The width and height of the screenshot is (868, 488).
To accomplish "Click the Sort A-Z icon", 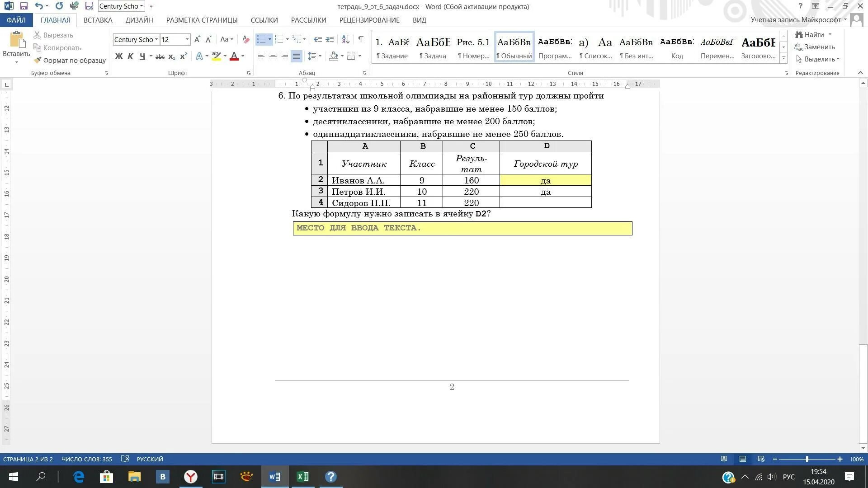I will (x=345, y=40).
